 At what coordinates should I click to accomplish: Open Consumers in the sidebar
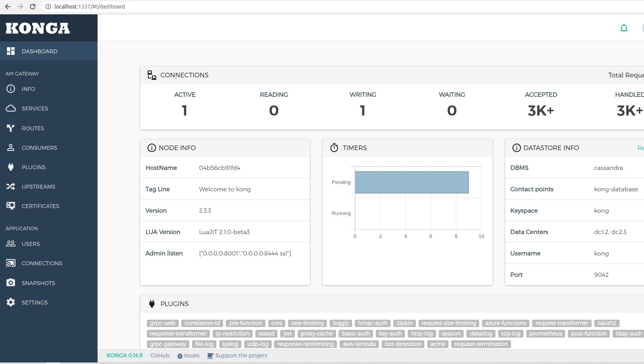49,147
